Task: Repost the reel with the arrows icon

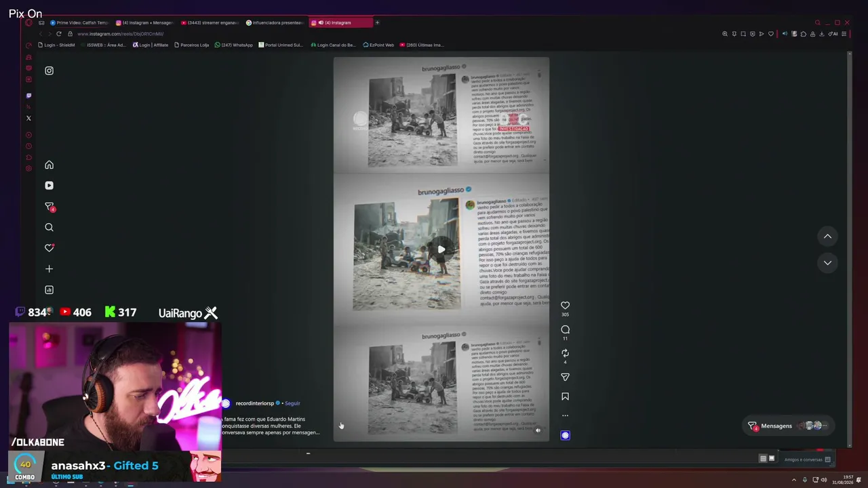Action: pyautogui.click(x=565, y=353)
